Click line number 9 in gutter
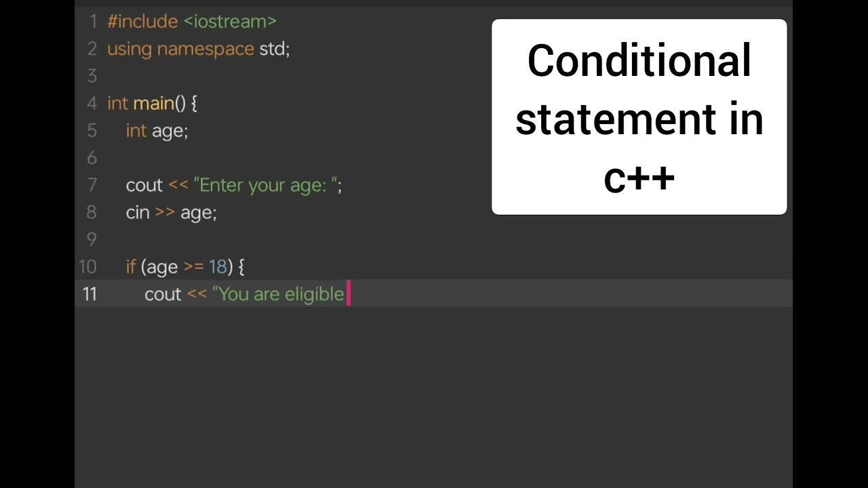This screenshot has width=868, height=488. [92, 239]
